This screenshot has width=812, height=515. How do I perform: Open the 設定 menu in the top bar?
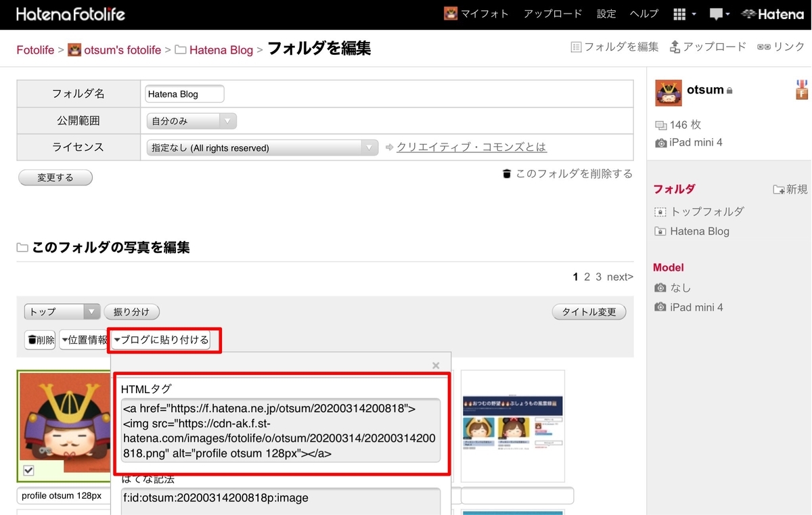pyautogui.click(x=606, y=14)
